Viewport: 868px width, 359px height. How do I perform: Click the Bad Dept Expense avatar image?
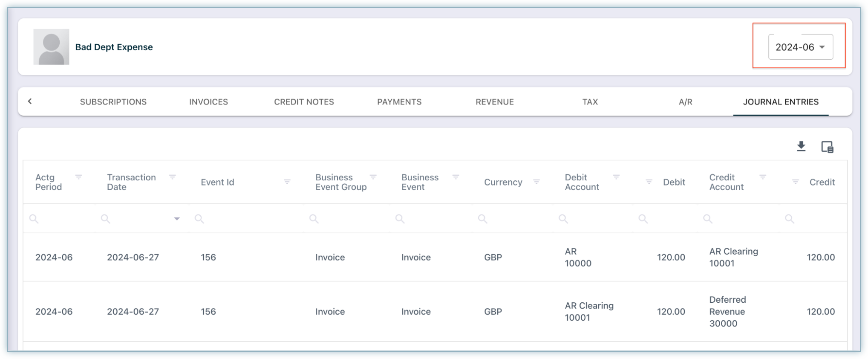[x=51, y=47]
